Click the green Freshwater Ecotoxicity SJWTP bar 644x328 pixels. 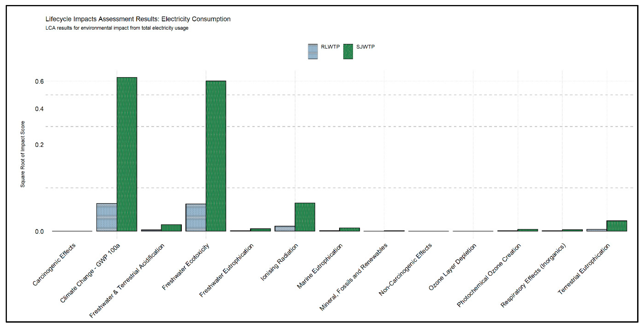(216, 156)
